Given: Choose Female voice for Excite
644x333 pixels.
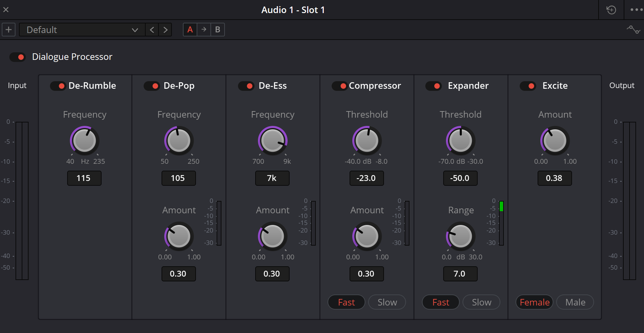Looking at the screenshot, I should [534, 302].
